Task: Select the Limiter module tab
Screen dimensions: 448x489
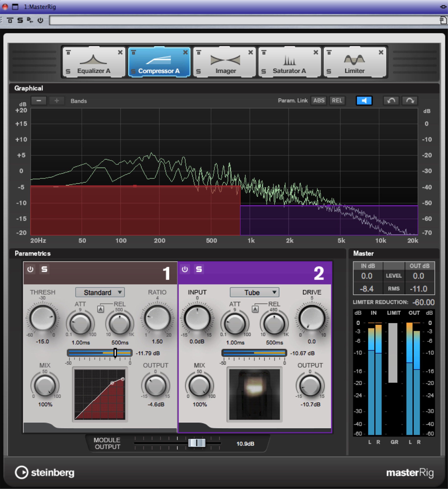Action: coord(355,62)
